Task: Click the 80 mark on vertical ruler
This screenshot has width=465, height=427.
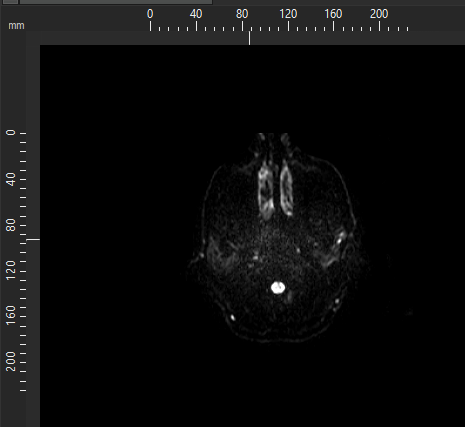Action: click(x=11, y=225)
